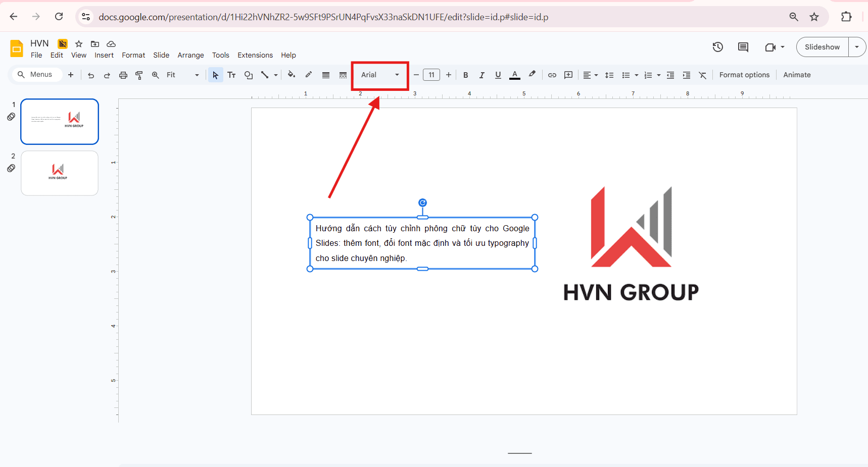The height and width of the screenshot is (467, 868).
Task: Click the Insert shape icon
Action: pyautogui.click(x=248, y=75)
